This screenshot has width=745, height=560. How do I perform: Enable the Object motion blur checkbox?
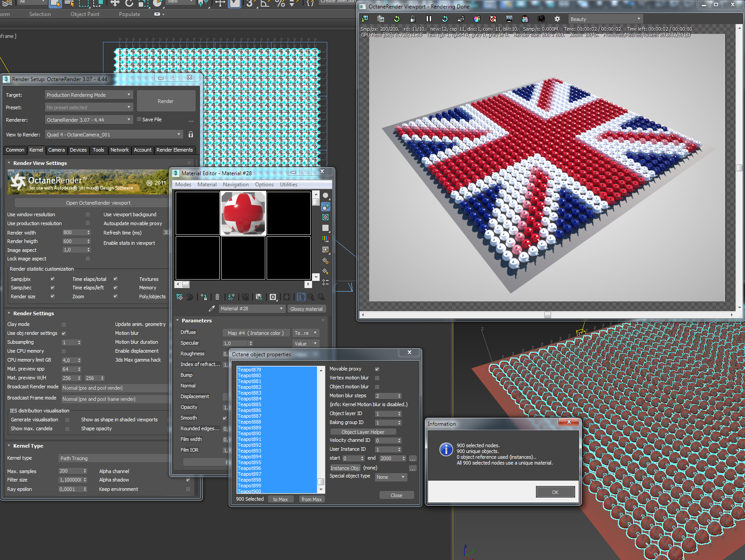click(377, 387)
